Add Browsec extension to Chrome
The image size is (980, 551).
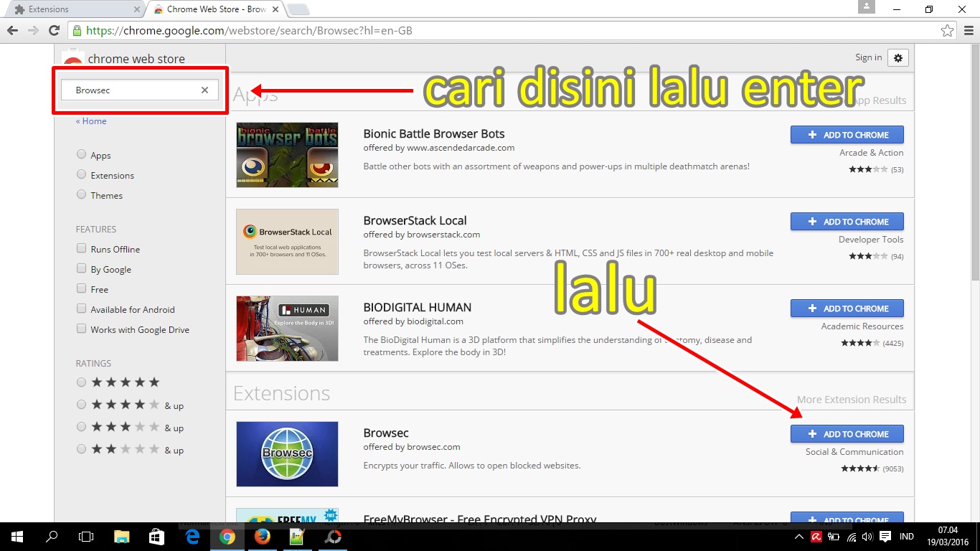[847, 434]
